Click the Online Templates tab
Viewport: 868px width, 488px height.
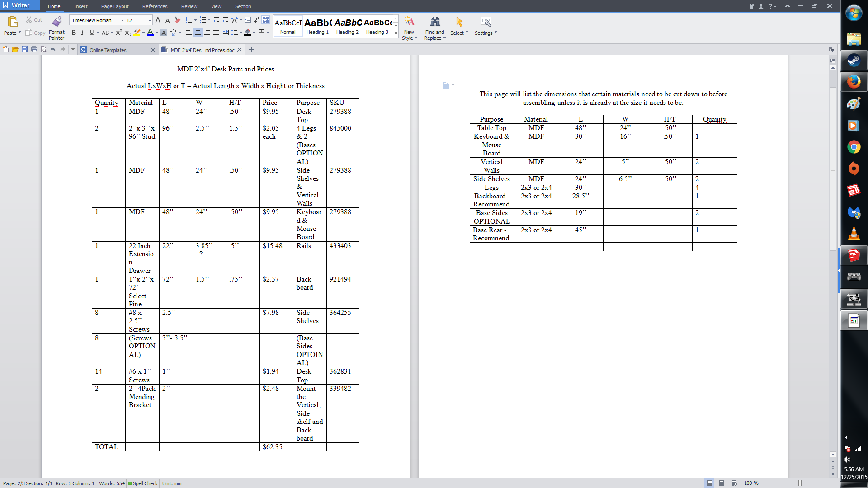[107, 50]
